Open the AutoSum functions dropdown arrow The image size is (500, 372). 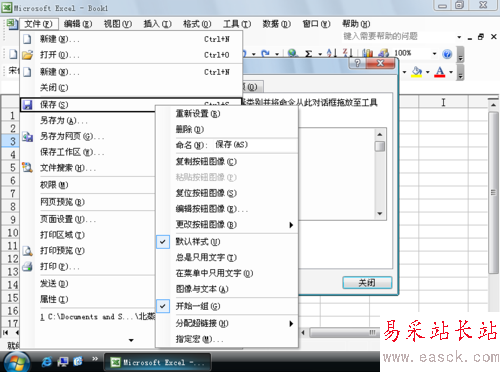[x=320, y=54]
